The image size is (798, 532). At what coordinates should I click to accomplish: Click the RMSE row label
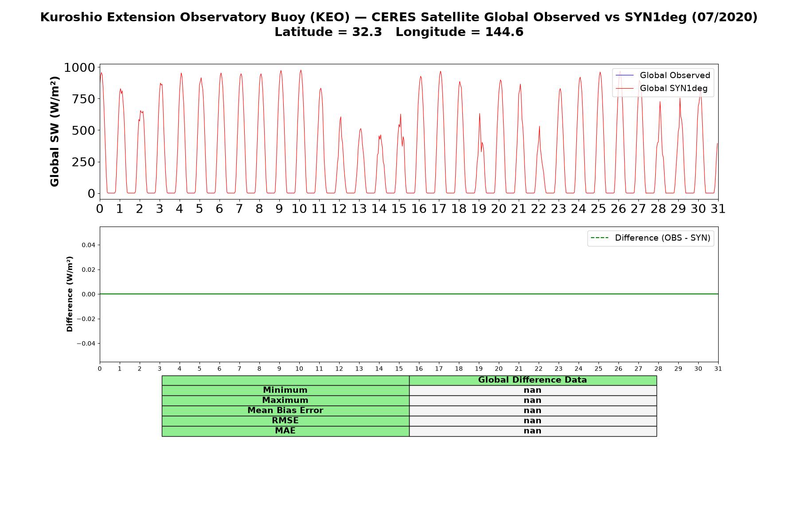click(286, 421)
